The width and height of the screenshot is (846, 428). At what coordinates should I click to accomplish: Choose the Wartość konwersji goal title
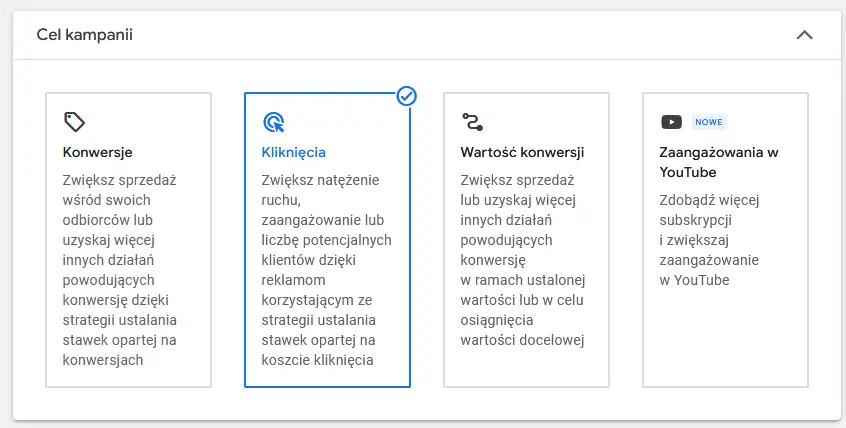pyautogui.click(x=522, y=152)
